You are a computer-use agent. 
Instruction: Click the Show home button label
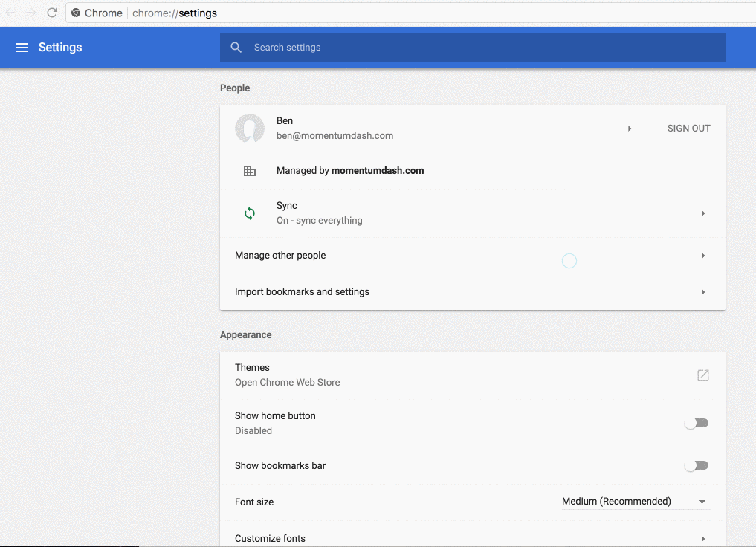(x=275, y=415)
